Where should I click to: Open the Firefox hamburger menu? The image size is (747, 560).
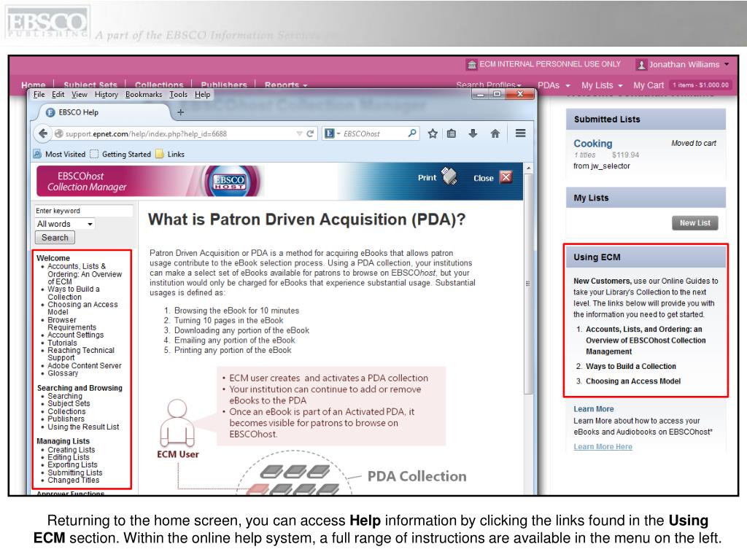point(520,133)
